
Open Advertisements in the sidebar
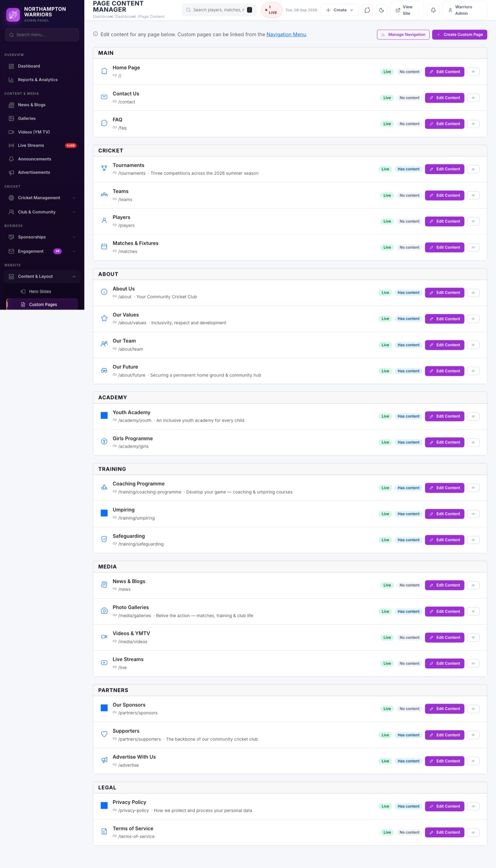(42, 172)
